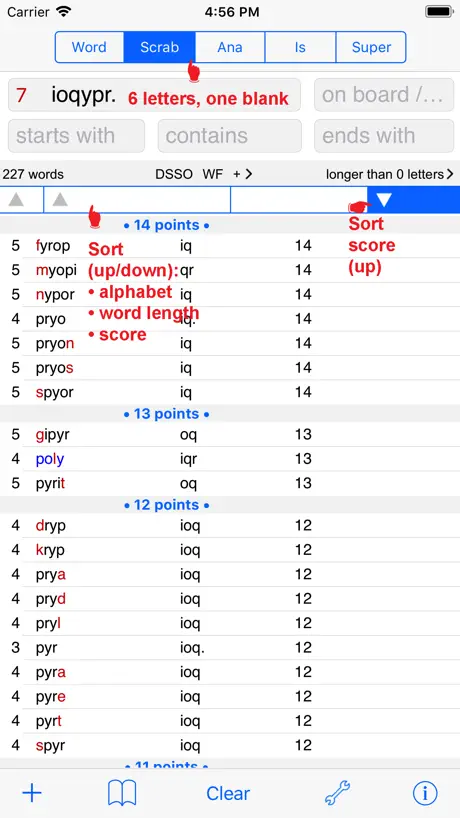This screenshot has height=818, width=460.
Task: Tap the on board input field
Action: click(384, 95)
